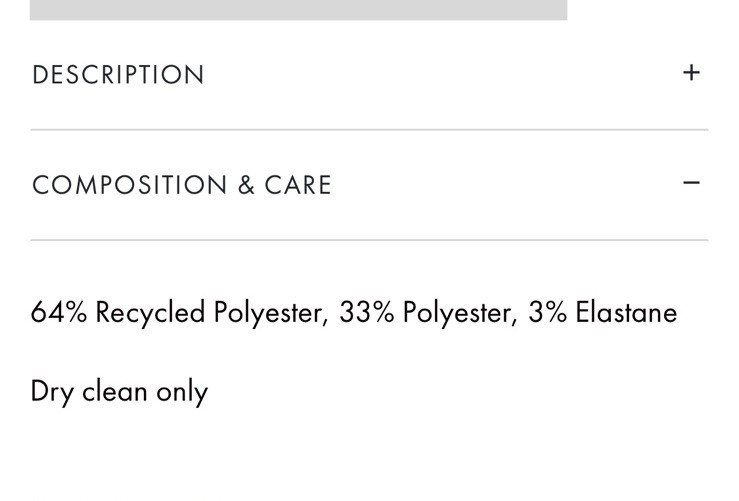Click the word 'Dry' in care instructions
This screenshot has width=739, height=501.
(x=52, y=391)
